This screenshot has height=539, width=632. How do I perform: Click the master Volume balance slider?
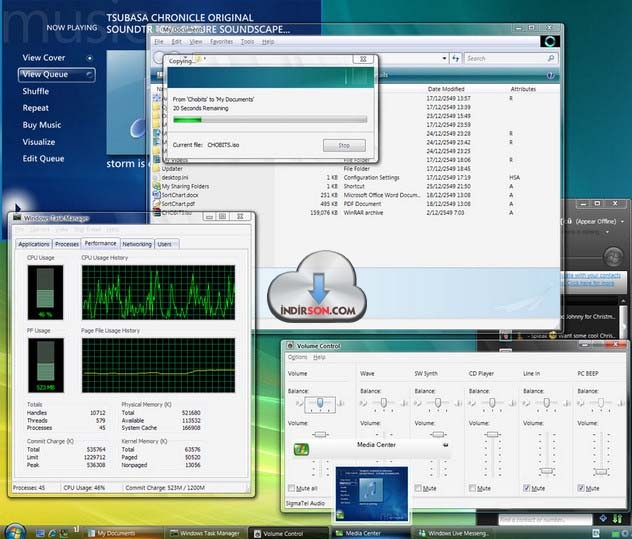pyautogui.click(x=320, y=404)
